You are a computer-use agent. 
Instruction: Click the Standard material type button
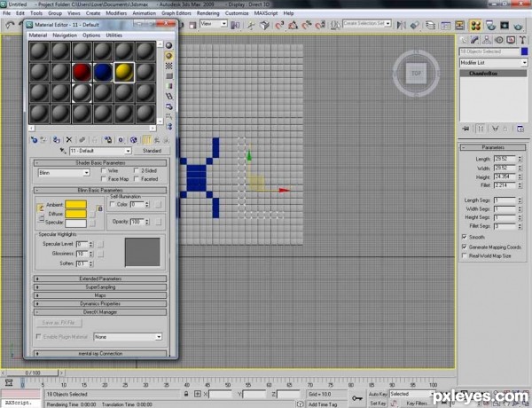152,151
